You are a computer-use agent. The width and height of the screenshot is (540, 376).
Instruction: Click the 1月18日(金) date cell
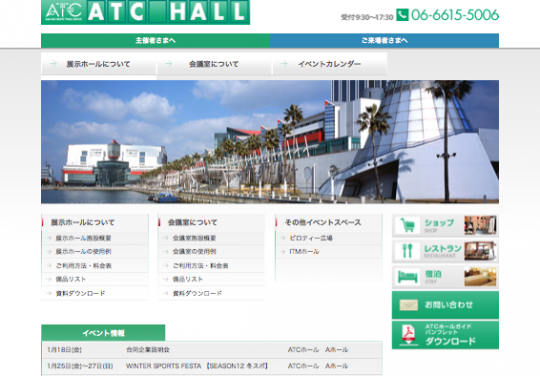pyautogui.click(x=64, y=350)
